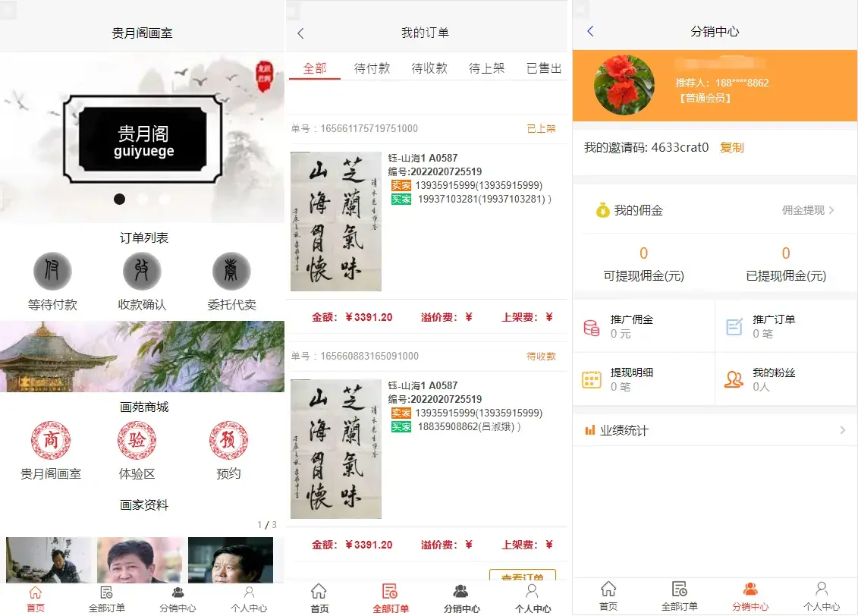
Task: Select third carousel dot indicator
Action: point(165,199)
